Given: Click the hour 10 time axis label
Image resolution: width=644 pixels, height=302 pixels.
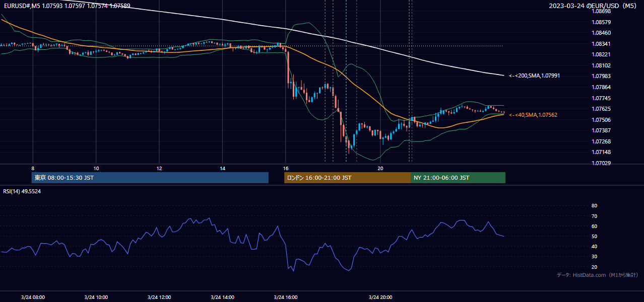Looking at the screenshot, I should click(96, 168).
